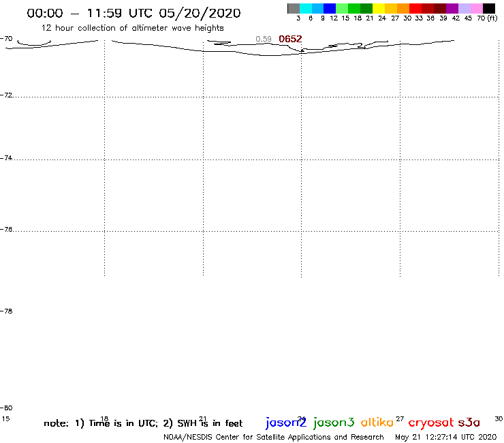This screenshot has height=443, width=504.
Task: Click the '42' label under the color scale
Action: point(456,18)
